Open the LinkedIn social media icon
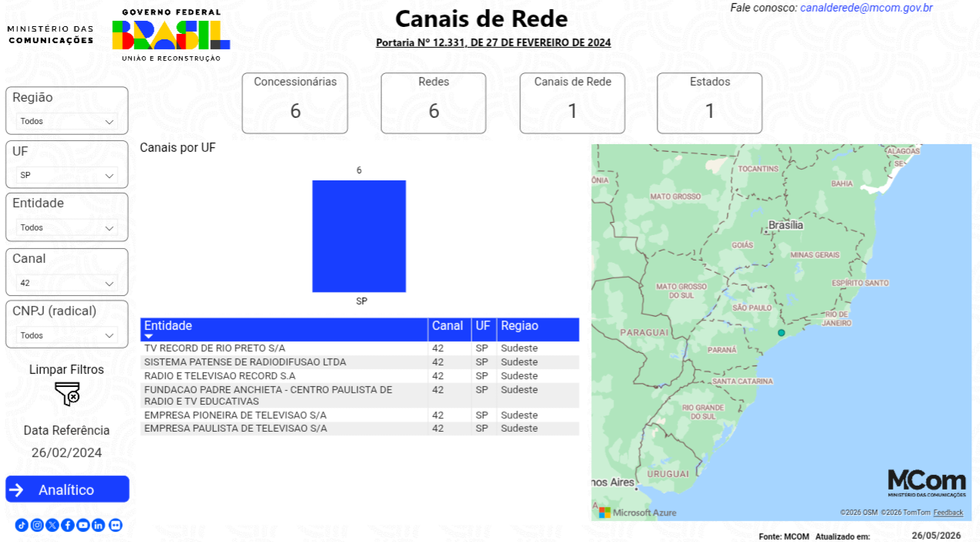The image size is (980, 542). tap(99, 525)
